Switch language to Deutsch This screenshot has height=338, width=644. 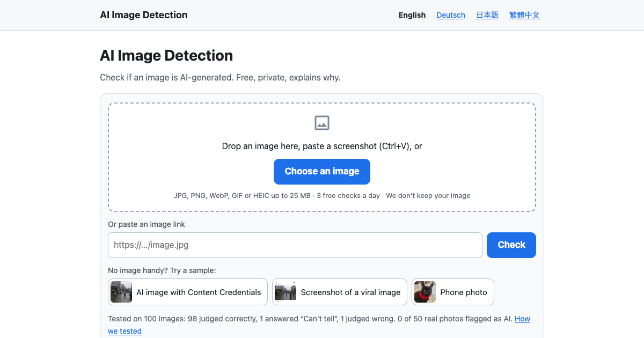coord(451,15)
